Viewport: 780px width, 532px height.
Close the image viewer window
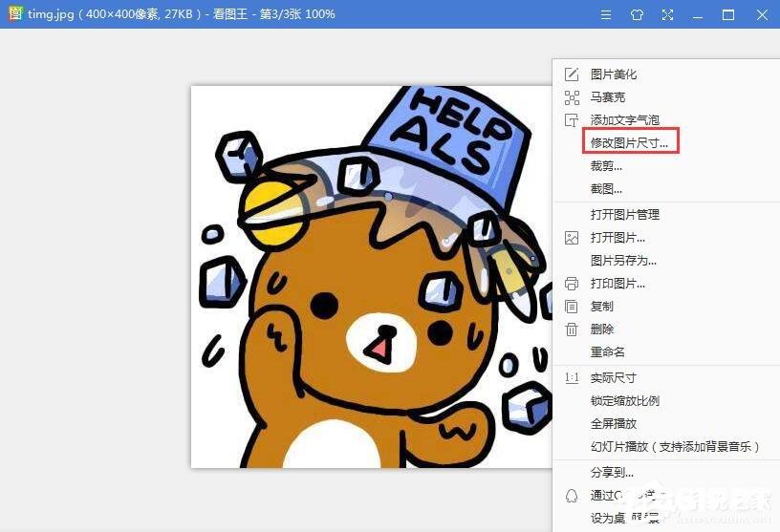[x=762, y=14]
